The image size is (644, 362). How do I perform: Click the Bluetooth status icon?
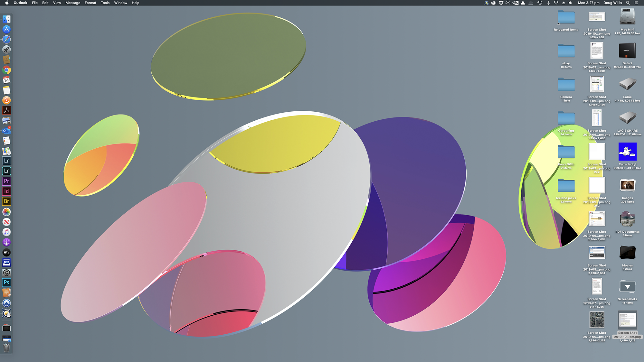[x=548, y=3]
